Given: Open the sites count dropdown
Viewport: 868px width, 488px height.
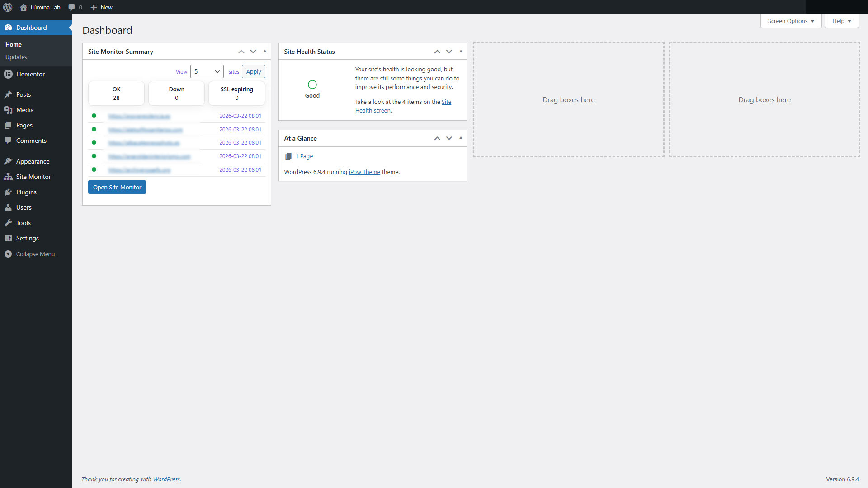Looking at the screenshot, I should tap(207, 71).
